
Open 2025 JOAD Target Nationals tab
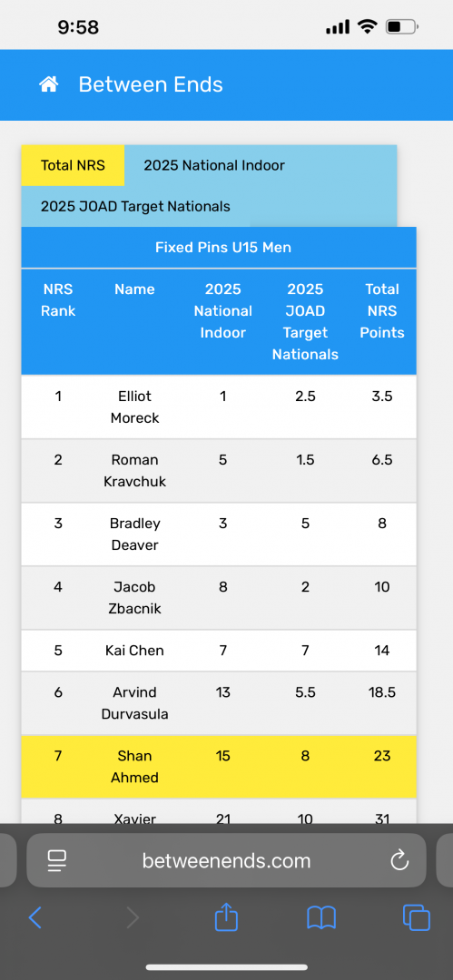click(x=135, y=206)
